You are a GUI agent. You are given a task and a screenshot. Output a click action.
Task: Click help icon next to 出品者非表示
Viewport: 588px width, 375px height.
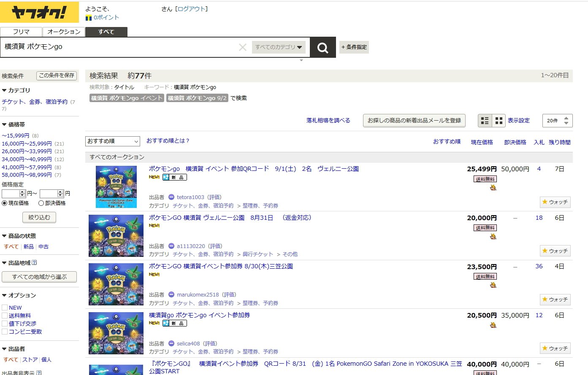[x=39, y=372]
